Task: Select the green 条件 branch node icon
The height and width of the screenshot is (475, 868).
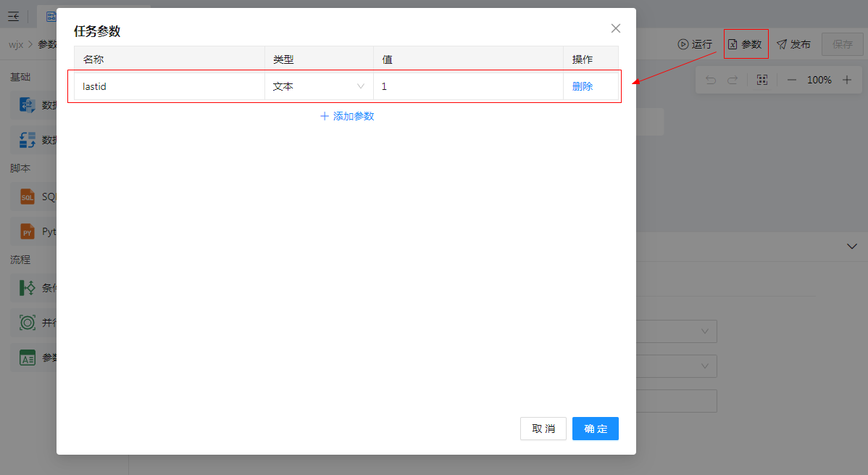Action: click(28, 288)
